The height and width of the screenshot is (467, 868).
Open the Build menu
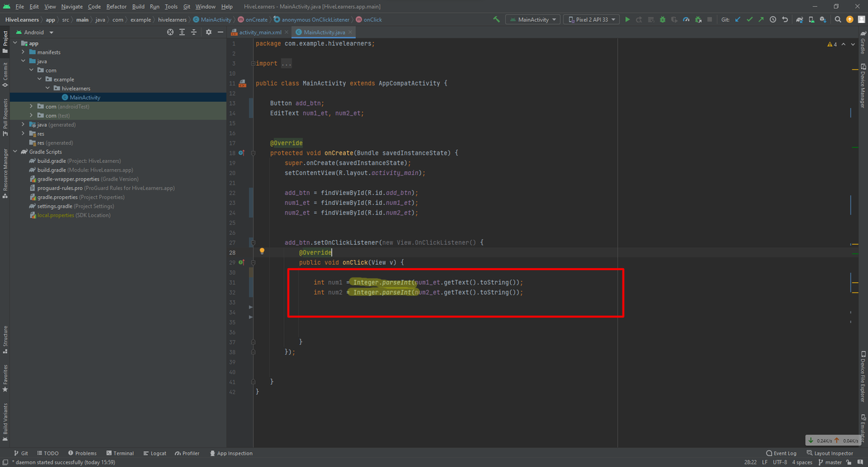(138, 7)
